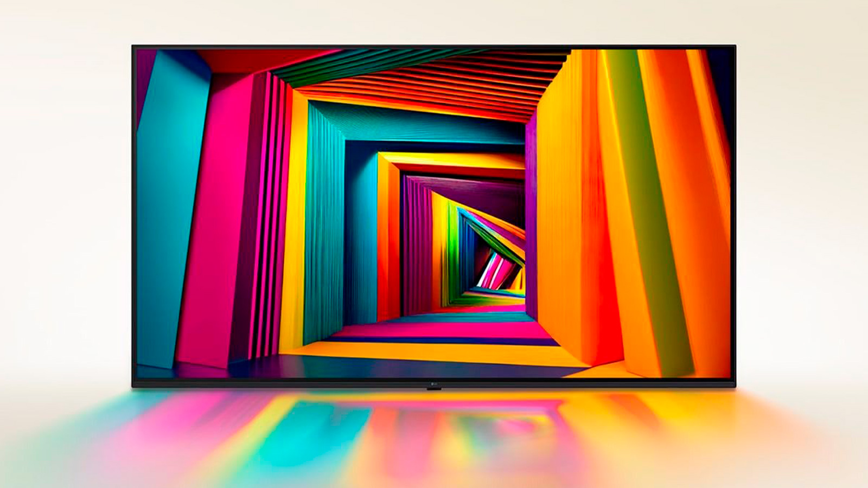Click the bottom-left corner of the TV bezel
Viewport: 868px width, 488px height.
pyautogui.click(x=133, y=386)
